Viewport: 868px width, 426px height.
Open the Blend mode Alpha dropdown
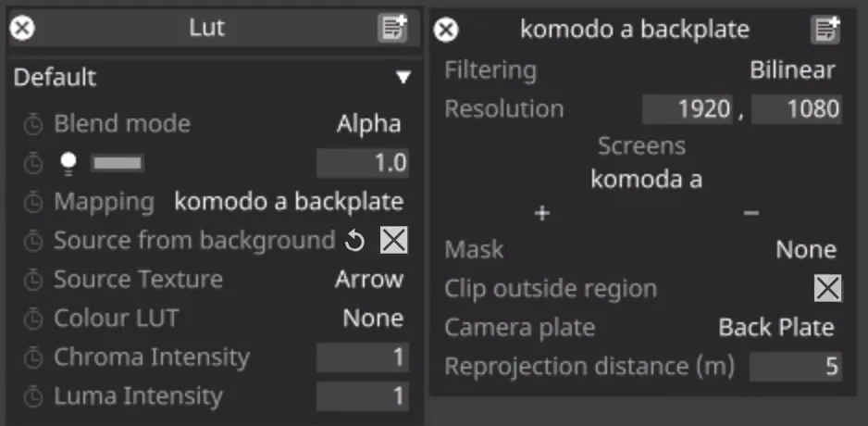tap(368, 124)
